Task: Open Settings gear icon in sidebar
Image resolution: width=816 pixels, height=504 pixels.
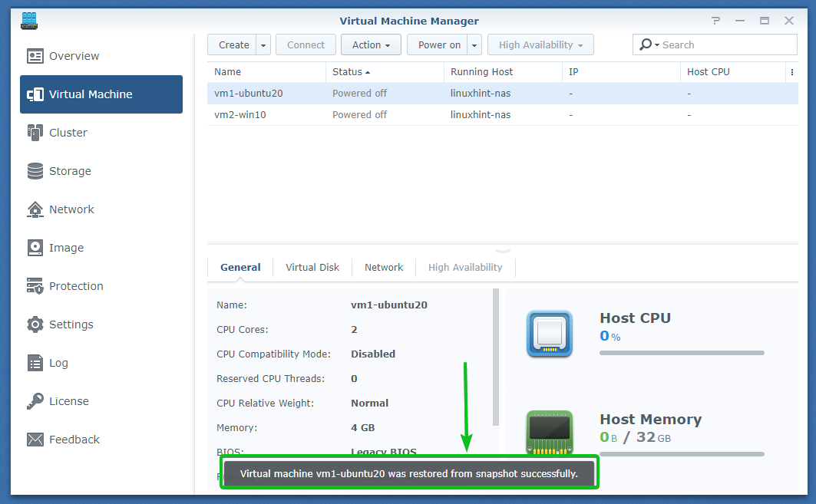Action: coord(35,324)
